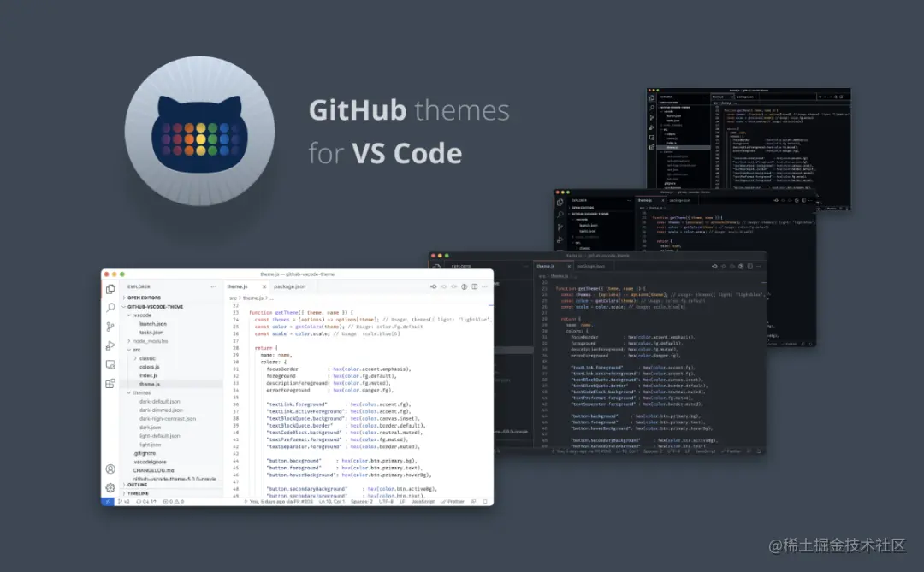The height and width of the screenshot is (572, 924).
Task: Collapse GITHUB-VSCODE-THEME root folder in light window
Action: pos(154,306)
